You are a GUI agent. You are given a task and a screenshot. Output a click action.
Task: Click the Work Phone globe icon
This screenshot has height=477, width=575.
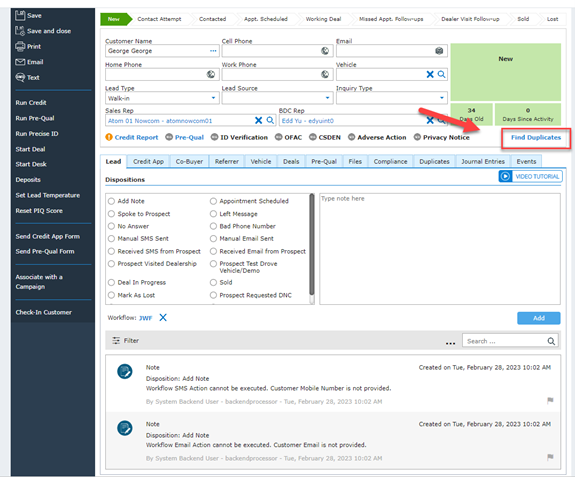click(325, 74)
